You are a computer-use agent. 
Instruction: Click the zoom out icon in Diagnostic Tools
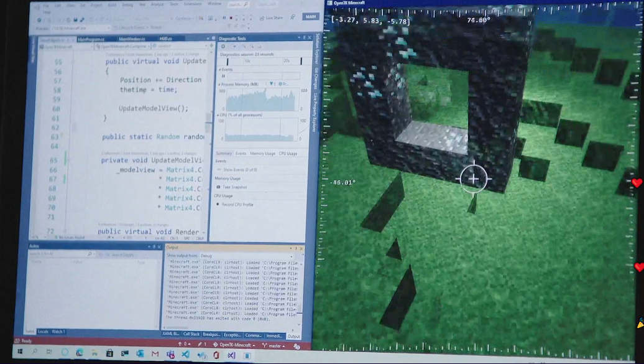(252, 47)
